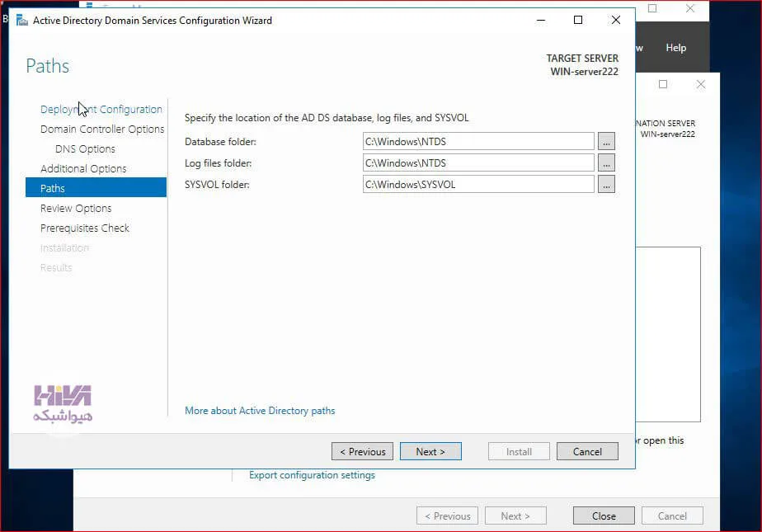Close the AD DS Configuration Wizard window
Screen dimensions: 762x532
tap(616, 21)
